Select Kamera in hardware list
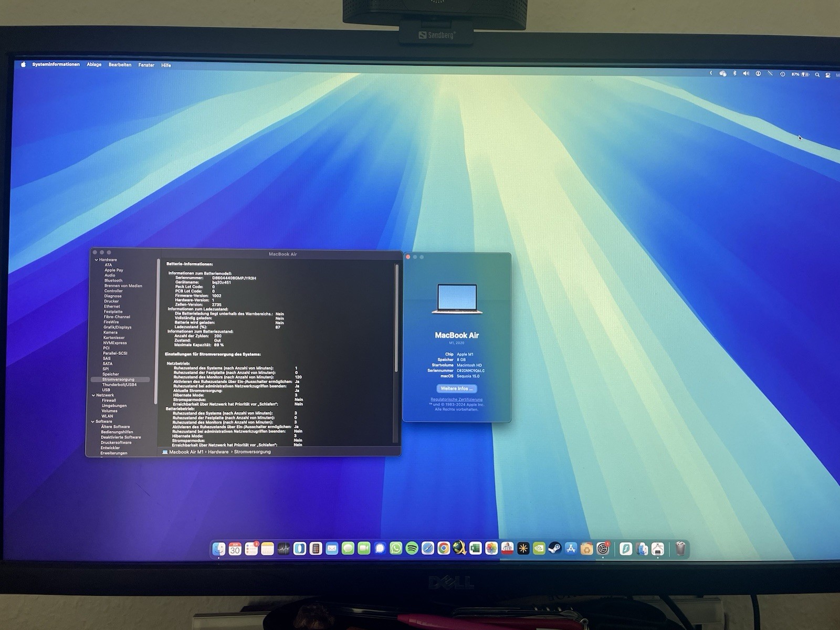 pyautogui.click(x=110, y=332)
